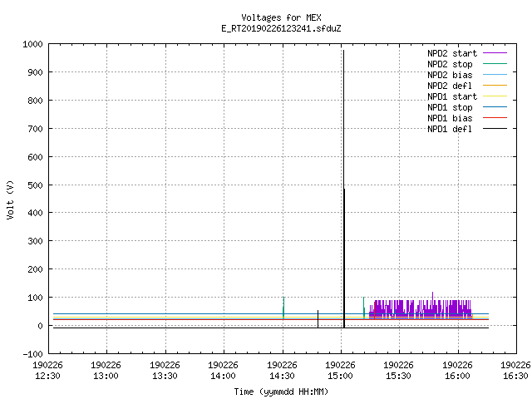The image size is (532, 399).
Task: Click the 300 y-axis tick value
Action: (35, 241)
